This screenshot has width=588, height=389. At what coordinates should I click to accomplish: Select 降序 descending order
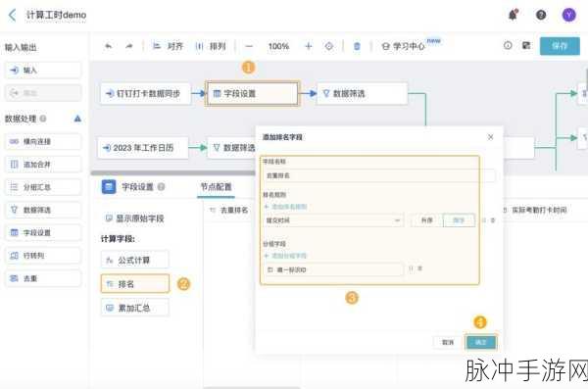point(459,220)
